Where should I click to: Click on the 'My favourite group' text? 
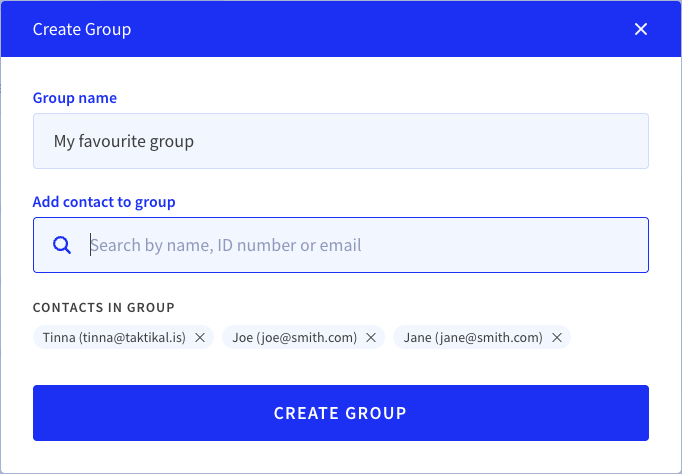124,141
